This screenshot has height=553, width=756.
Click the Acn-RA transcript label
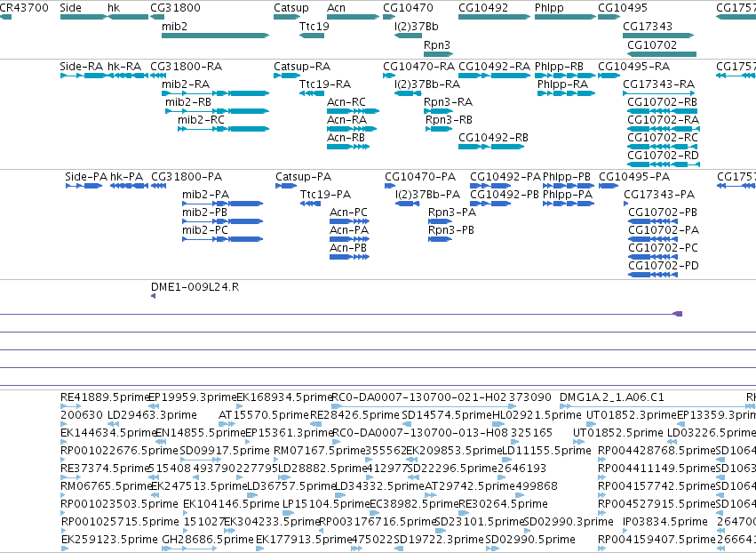click(x=346, y=120)
